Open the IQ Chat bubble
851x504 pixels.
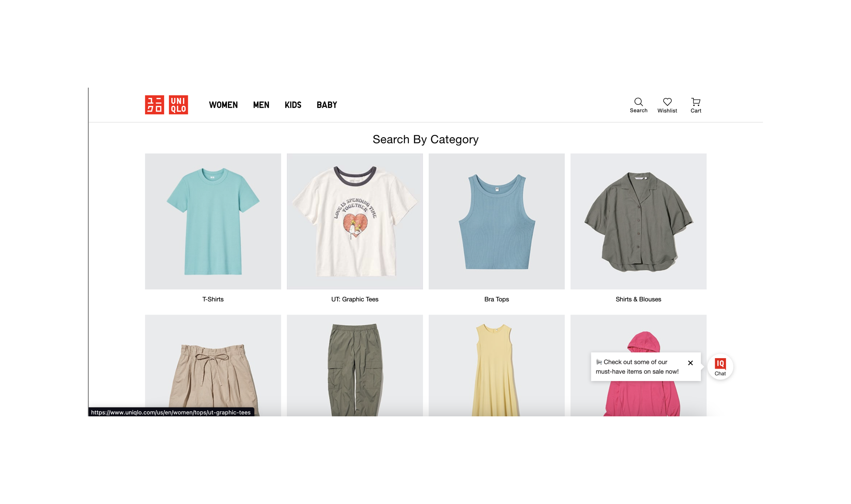click(x=720, y=367)
